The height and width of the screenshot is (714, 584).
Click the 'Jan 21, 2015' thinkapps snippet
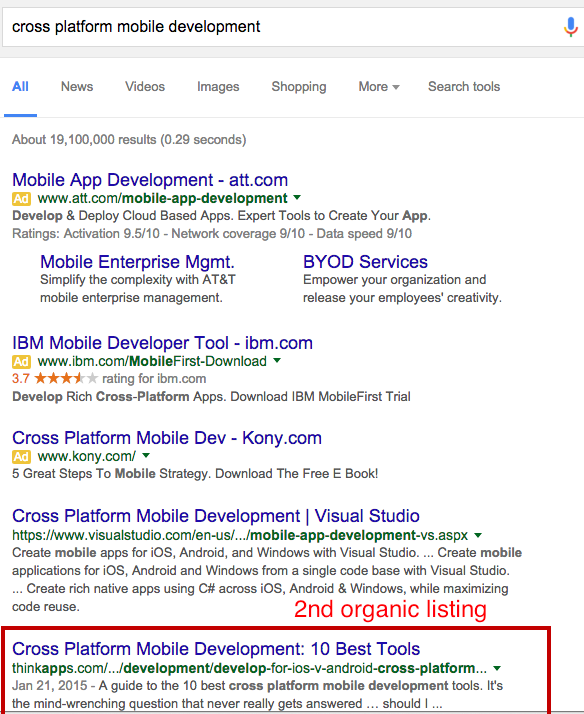click(258, 694)
